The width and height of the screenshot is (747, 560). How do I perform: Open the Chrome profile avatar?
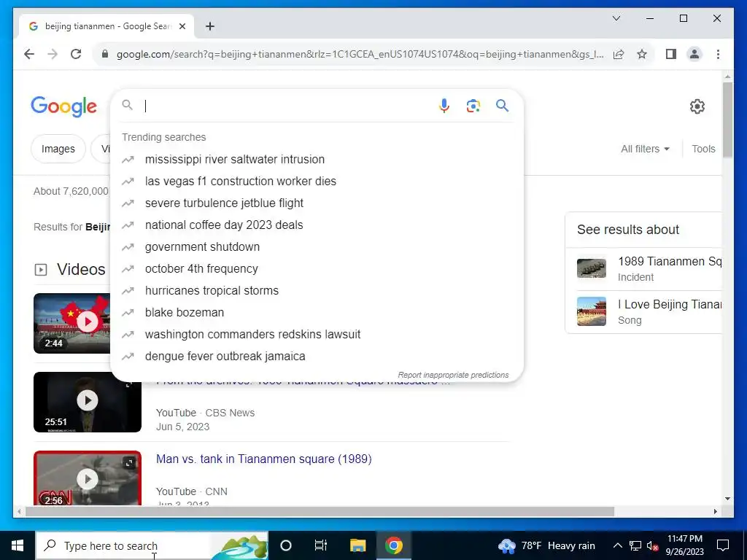tap(694, 54)
